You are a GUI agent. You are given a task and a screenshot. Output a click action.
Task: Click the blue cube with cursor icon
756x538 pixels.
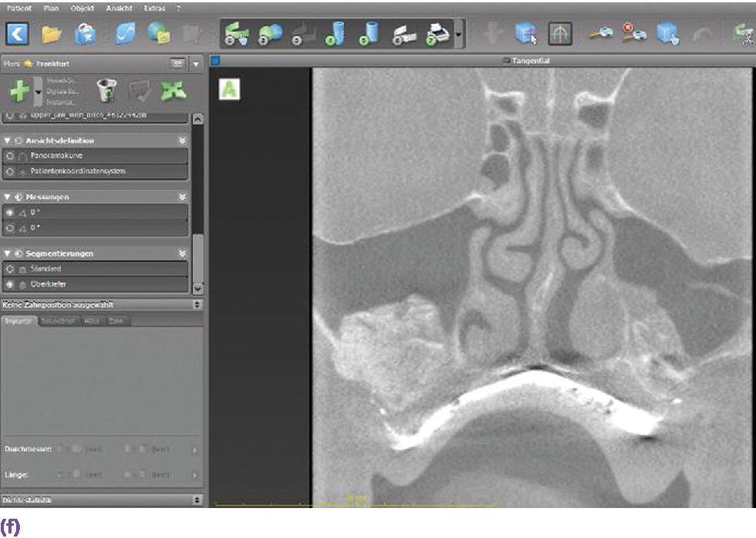(x=525, y=34)
